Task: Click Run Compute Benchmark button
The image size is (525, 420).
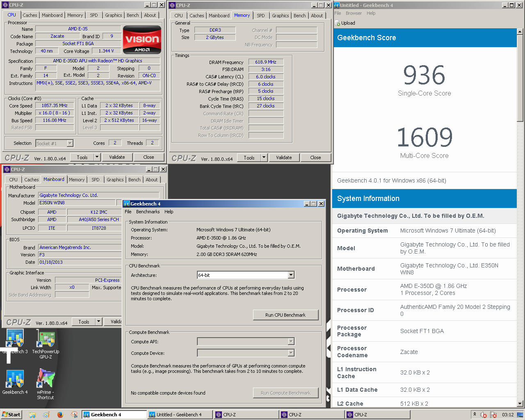Action: click(x=285, y=393)
